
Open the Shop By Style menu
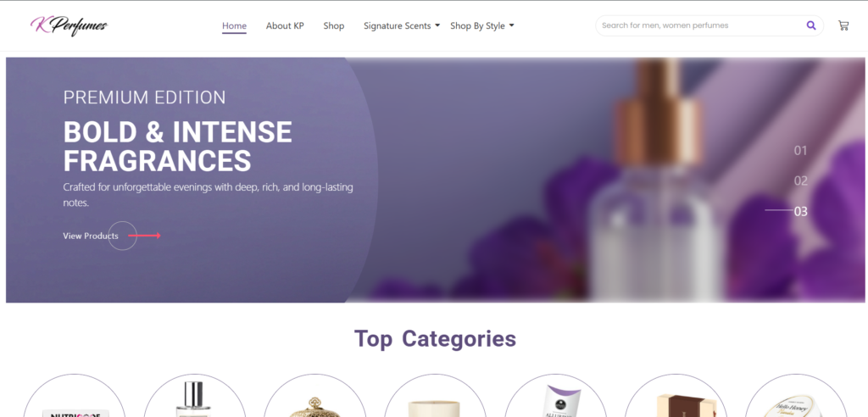tap(477, 26)
